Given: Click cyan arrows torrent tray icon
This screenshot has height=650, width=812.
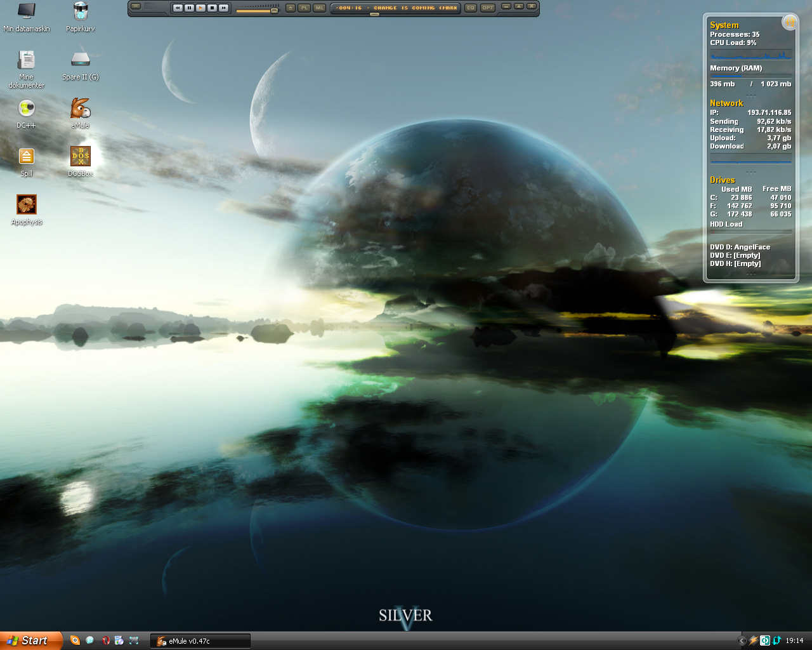Looking at the screenshot, I should pyautogui.click(x=776, y=640).
